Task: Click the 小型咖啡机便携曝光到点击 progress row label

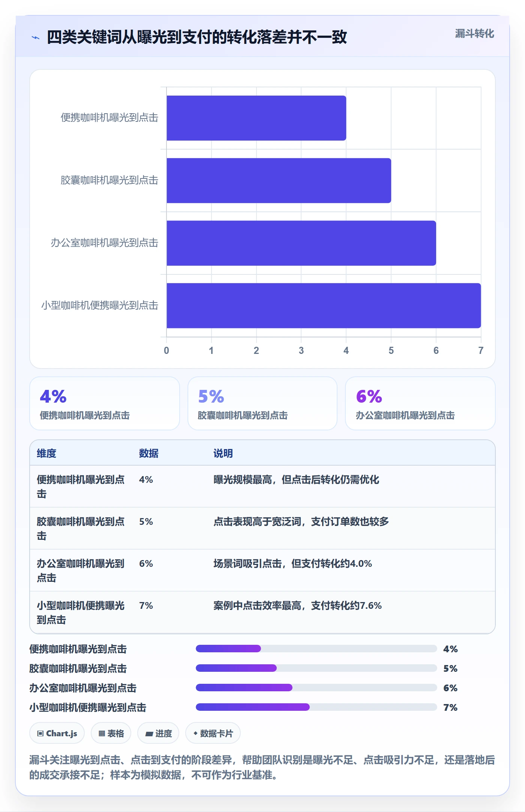Action: point(88,707)
